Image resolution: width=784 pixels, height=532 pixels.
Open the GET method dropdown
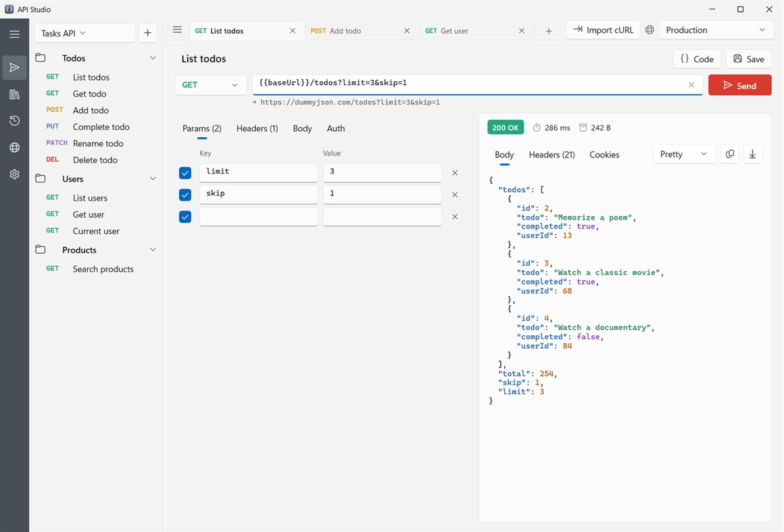tap(210, 85)
